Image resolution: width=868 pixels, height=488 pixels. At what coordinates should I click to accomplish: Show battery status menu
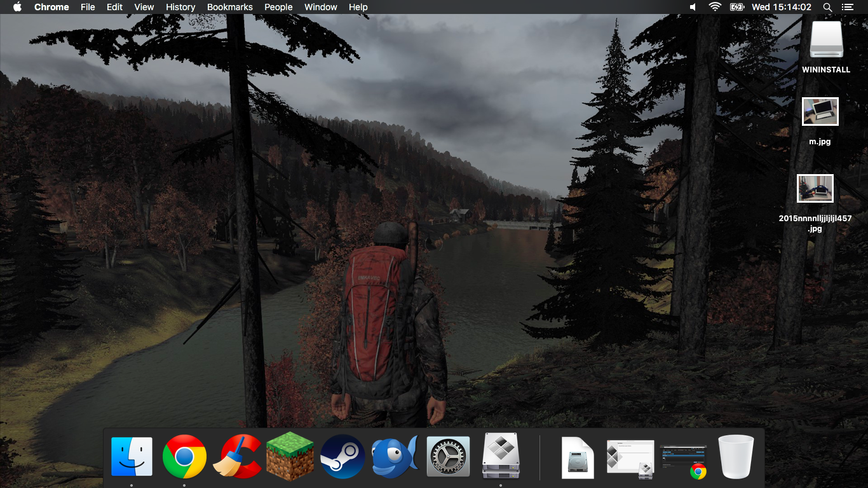click(737, 7)
